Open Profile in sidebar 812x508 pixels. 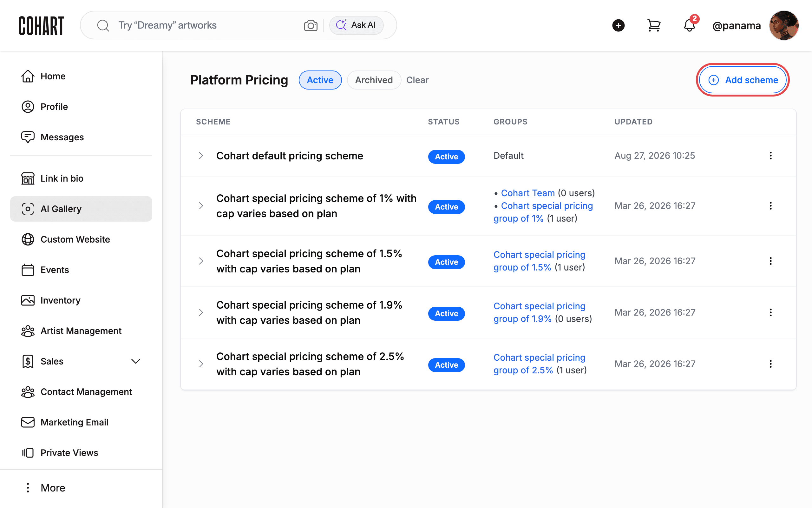81,106
